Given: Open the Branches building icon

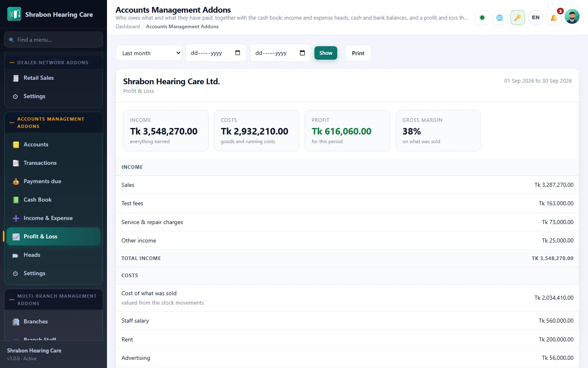Looking at the screenshot, I should coord(16,322).
